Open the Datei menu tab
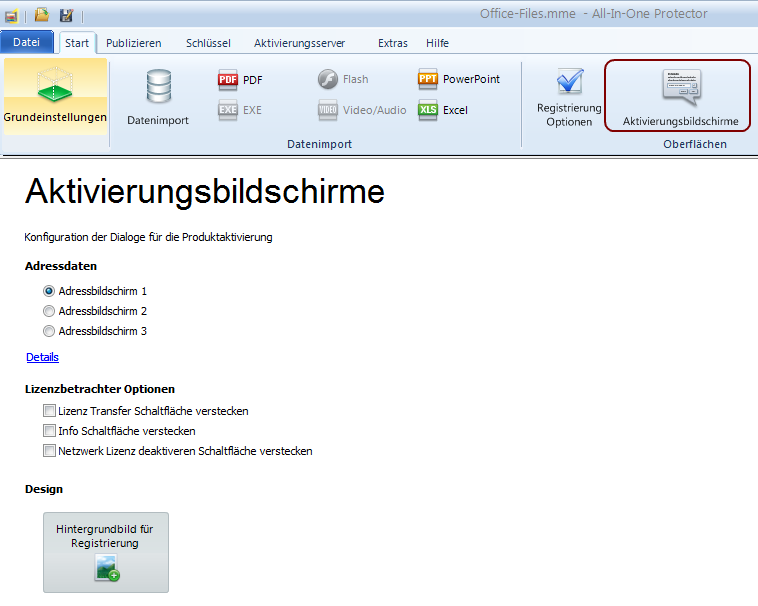758x606 pixels. click(x=27, y=42)
